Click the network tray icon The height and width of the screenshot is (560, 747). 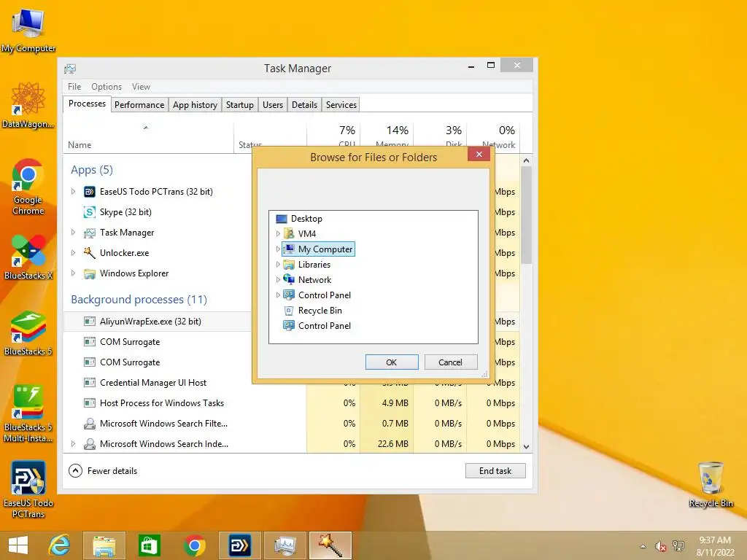coord(678,546)
